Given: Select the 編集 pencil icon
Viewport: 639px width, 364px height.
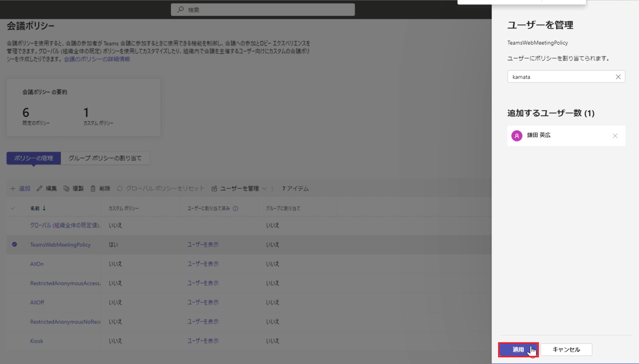Looking at the screenshot, I should pos(40,188).
